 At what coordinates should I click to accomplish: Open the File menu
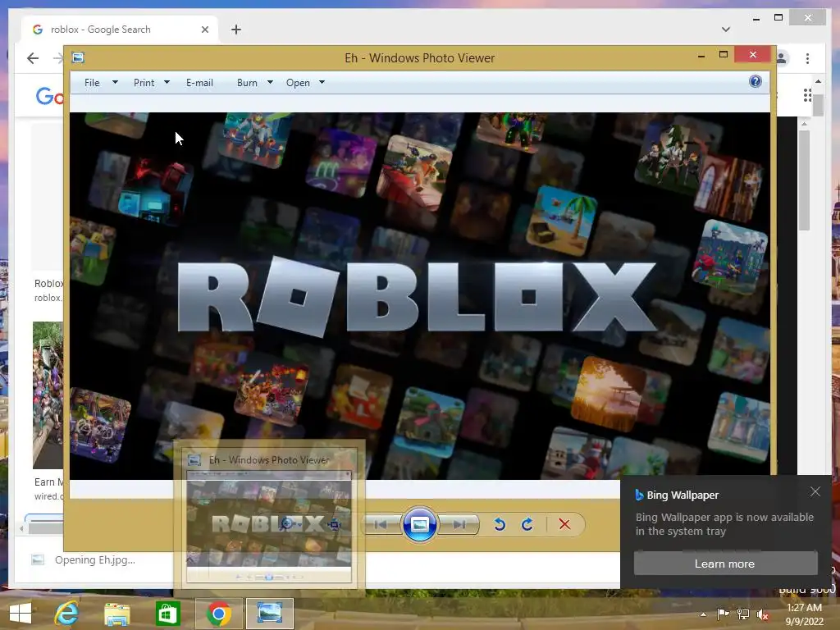click(x=92, y=83)
